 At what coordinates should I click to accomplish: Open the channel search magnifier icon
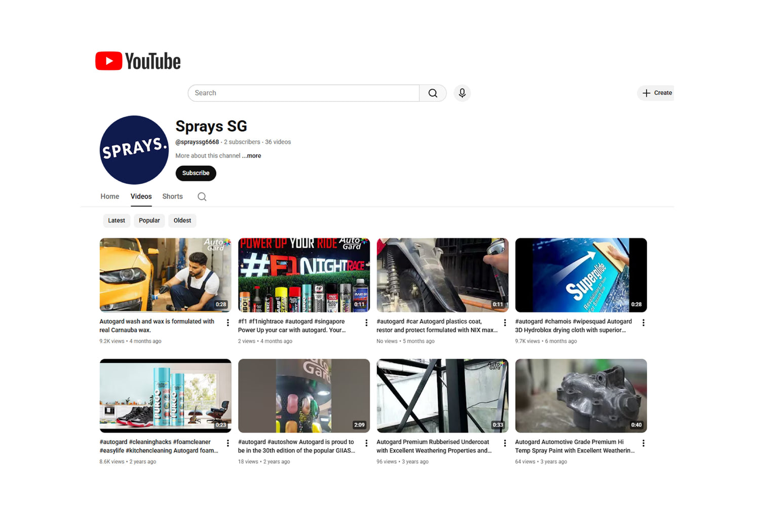tap(202, 197)
